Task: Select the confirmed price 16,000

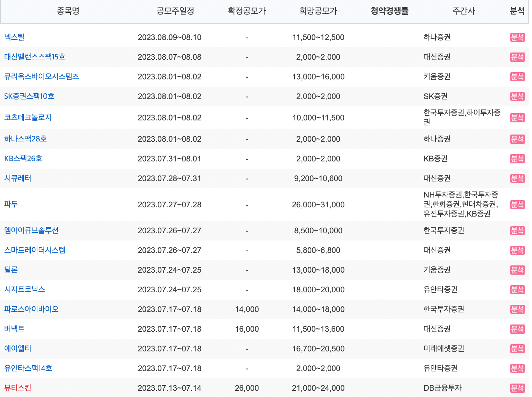Action: pos(247,329)
